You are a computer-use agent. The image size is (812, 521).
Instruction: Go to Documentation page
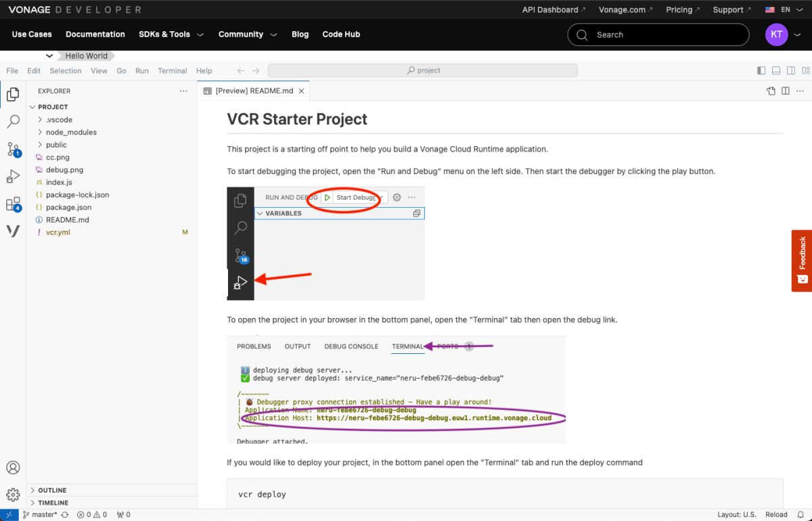pos(95,35)
